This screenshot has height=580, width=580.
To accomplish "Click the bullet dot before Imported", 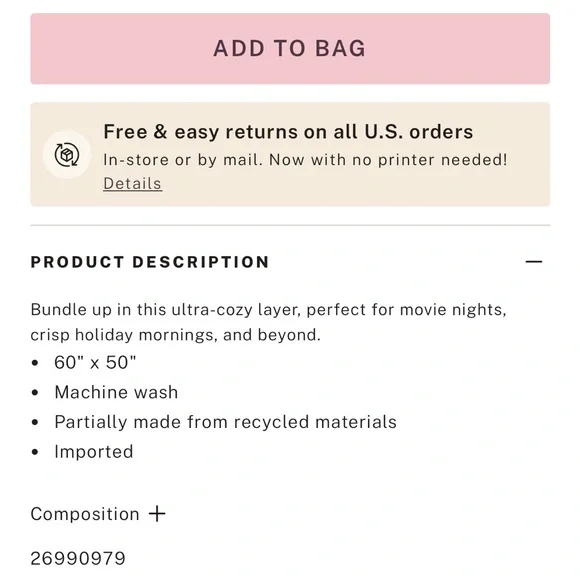I will click(x=35, y=452).
